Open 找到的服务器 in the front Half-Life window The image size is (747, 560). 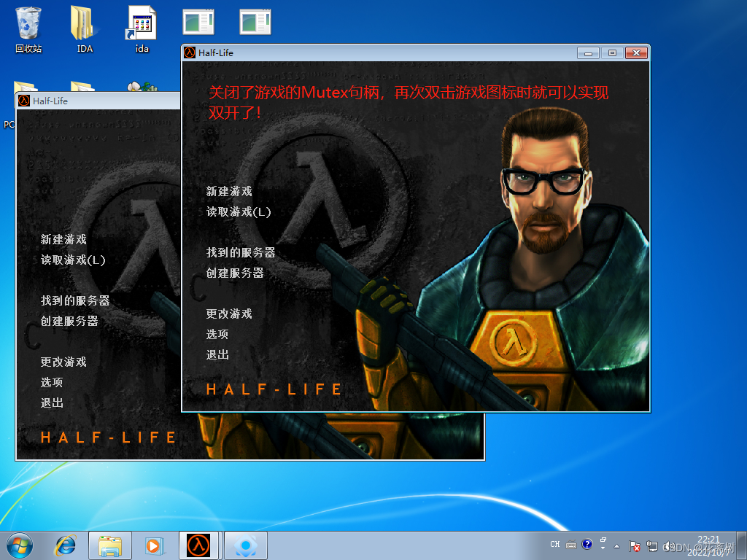(241, 252)
